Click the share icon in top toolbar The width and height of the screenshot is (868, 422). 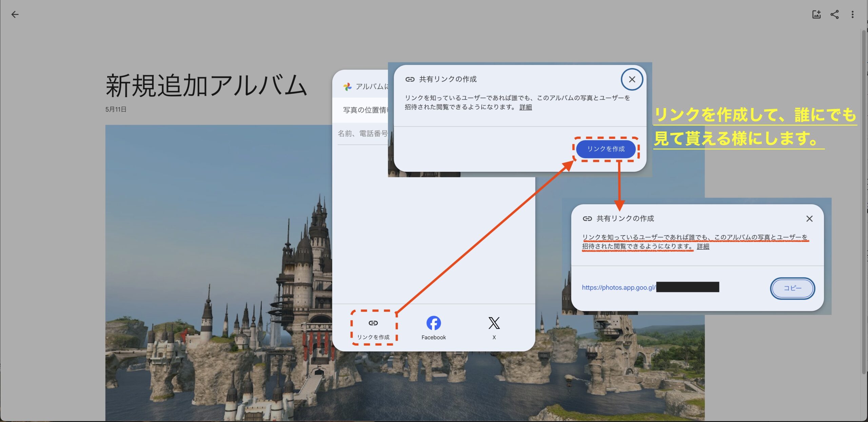click(834, 15)
